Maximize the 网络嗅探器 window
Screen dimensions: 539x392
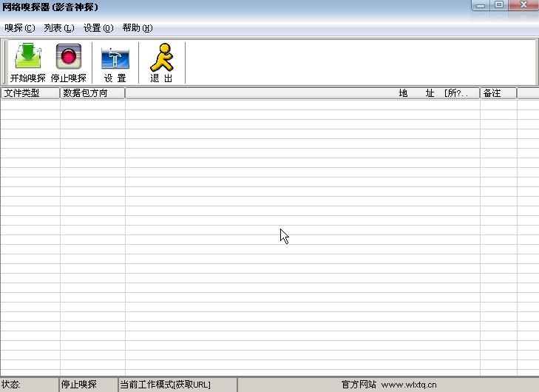[x=500, y=5]
